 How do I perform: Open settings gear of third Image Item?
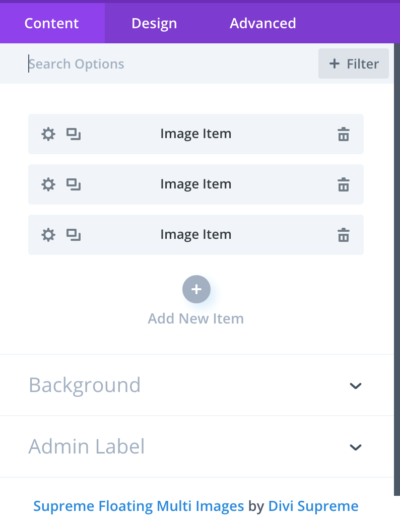click(48, 235)
